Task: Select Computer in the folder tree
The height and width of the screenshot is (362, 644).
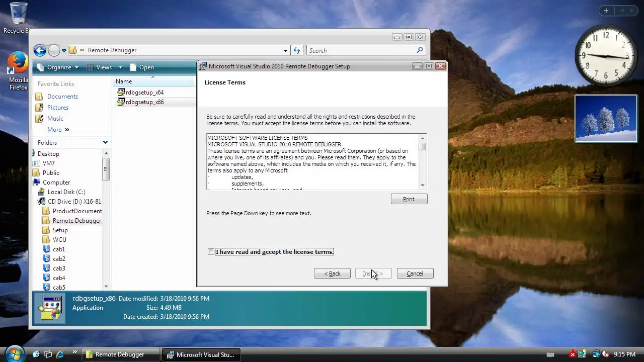Action: click(x=56, y=183)
